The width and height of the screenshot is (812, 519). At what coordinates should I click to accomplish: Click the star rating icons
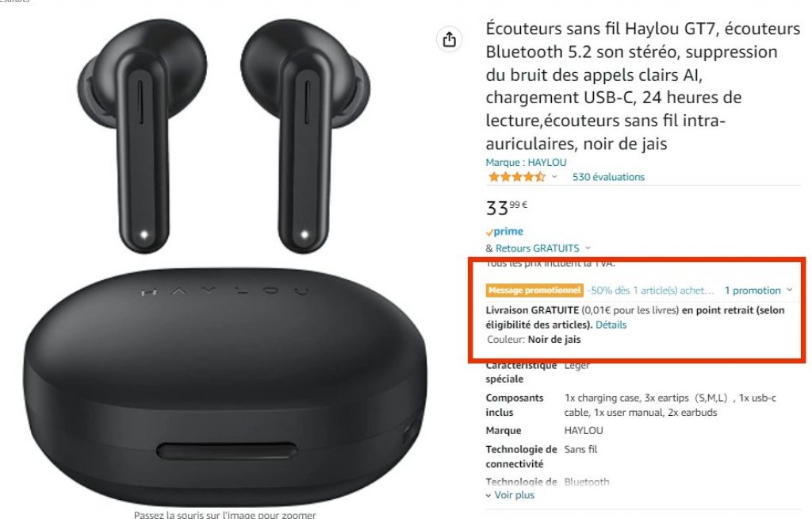pyautogui.click(x=516, y=177)
